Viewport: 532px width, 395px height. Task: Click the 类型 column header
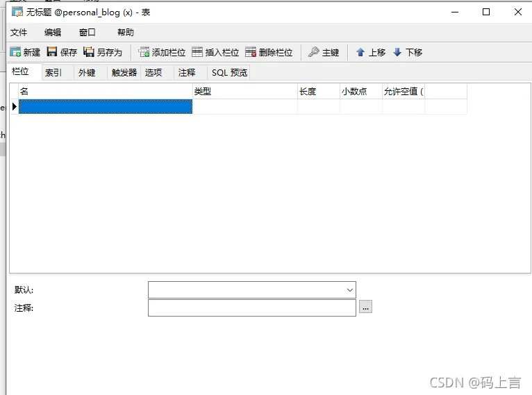[245, 92]
